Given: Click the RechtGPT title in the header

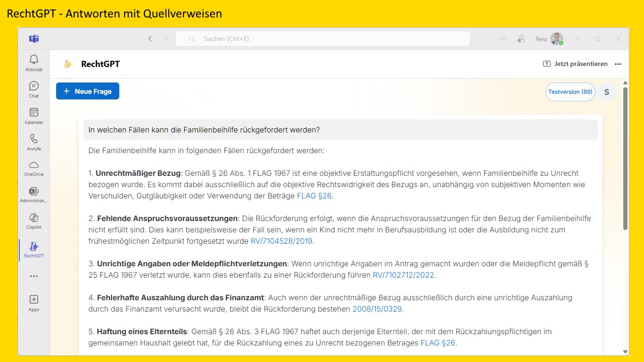Looking at the screenshot, I should (x=100, y=64).
